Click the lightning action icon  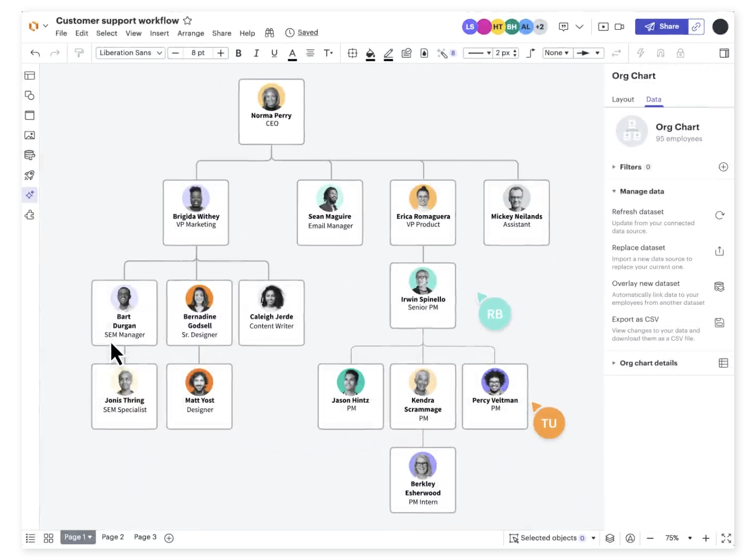641,53
